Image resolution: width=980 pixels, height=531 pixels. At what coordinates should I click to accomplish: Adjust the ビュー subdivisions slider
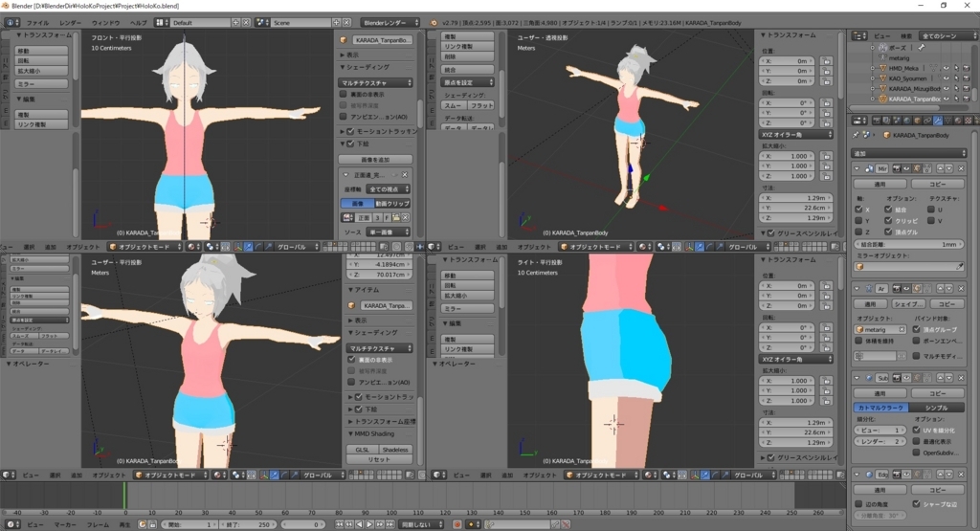[880, 430]
